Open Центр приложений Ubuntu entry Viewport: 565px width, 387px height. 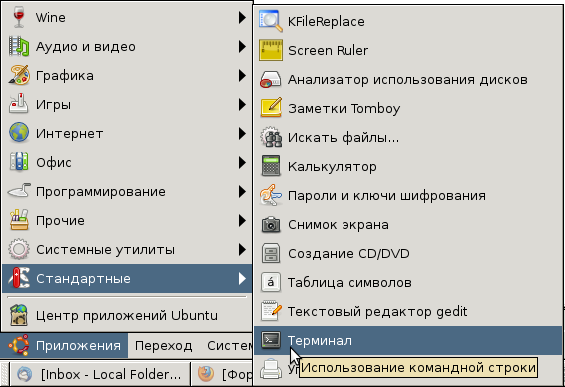[x=126, y=315]
